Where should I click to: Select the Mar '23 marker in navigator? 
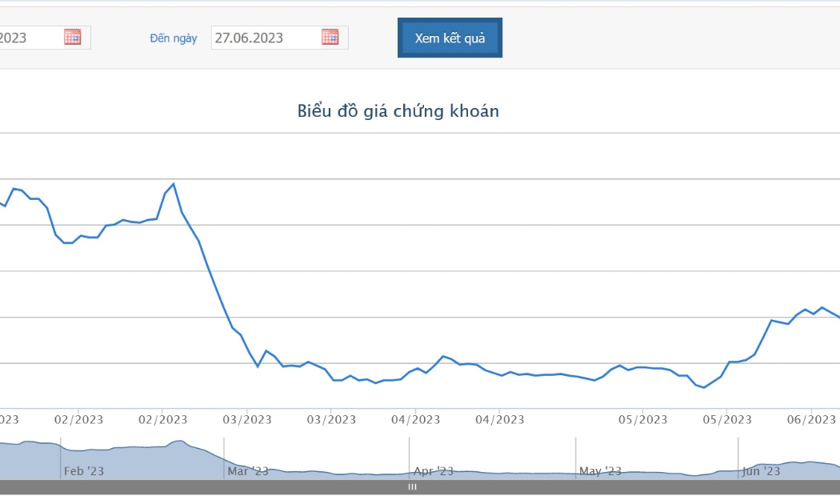point(247,470)
